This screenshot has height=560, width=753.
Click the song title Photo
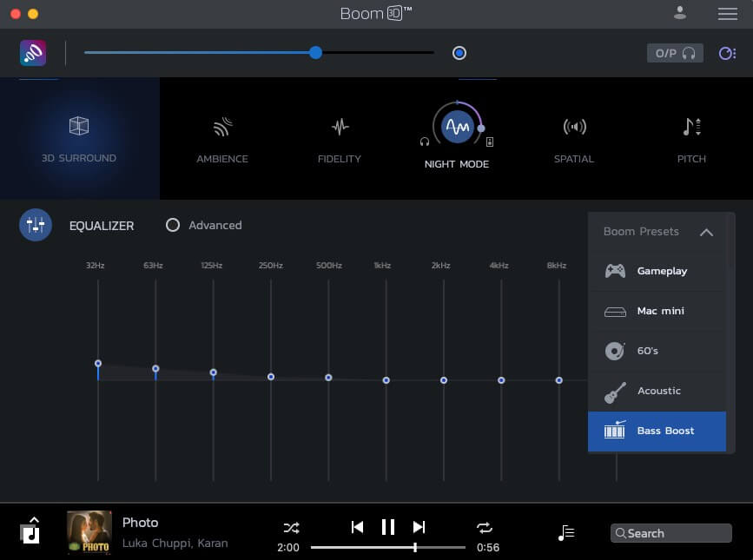pyautogui.click(x=140, y=522)
